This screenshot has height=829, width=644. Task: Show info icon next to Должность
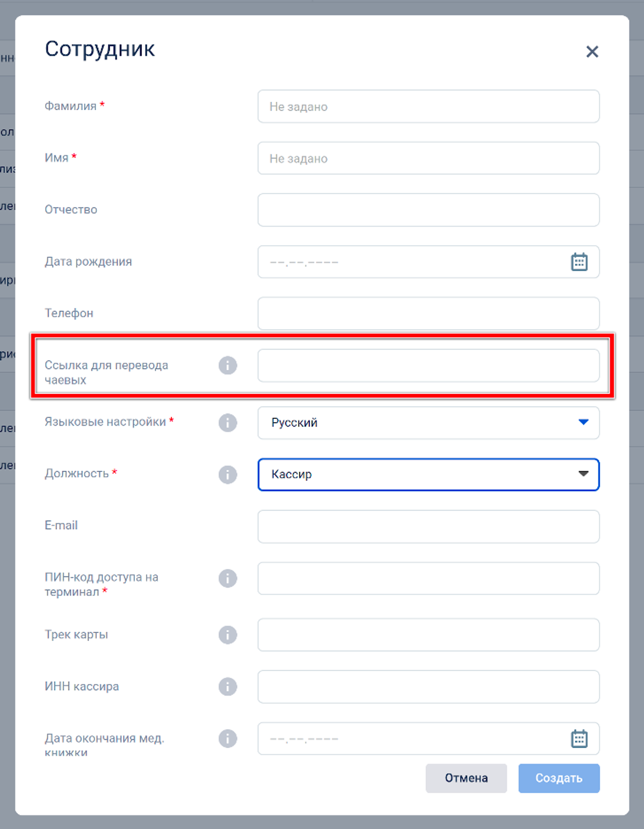tap(228, 475)
